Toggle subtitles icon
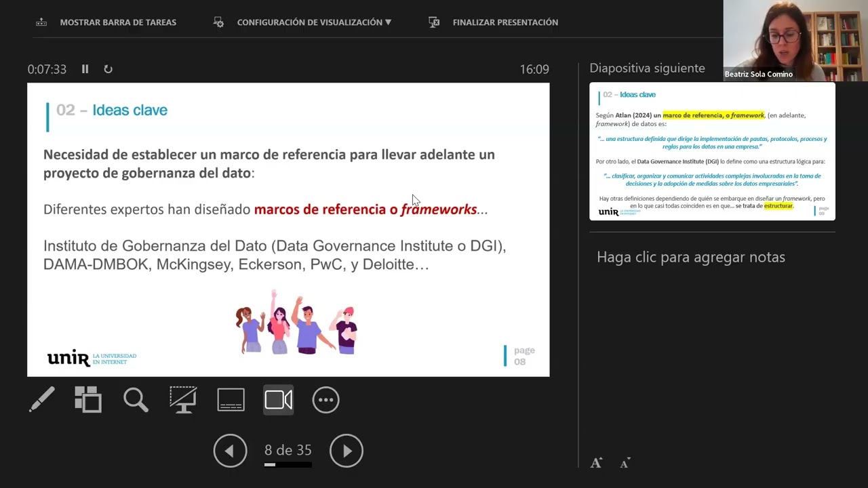This screenshot has width=868, height=488. pos(231,399)
